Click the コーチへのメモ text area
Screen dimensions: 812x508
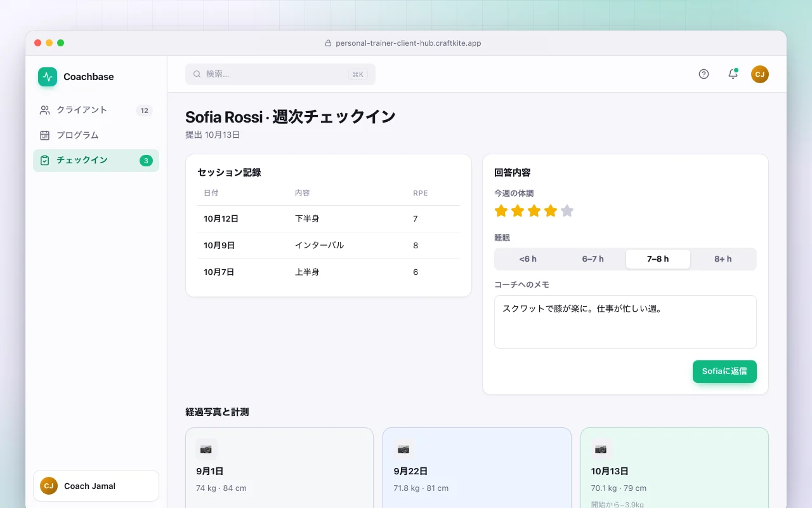[625, 322]
